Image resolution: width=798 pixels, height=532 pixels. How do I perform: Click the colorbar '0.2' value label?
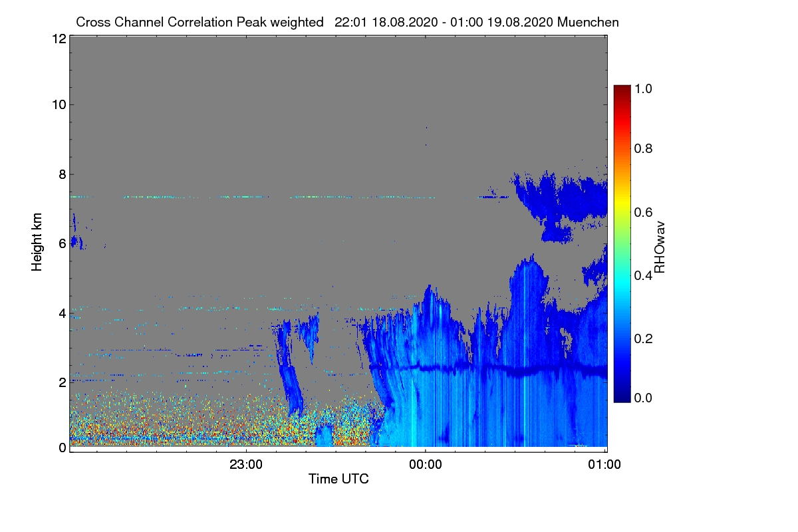[642, 338]
